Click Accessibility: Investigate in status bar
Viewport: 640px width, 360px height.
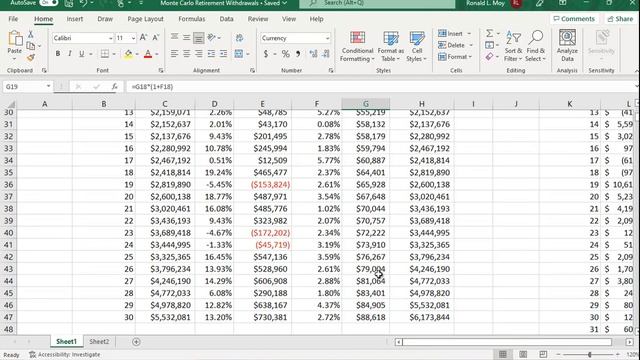coord(65,355)
